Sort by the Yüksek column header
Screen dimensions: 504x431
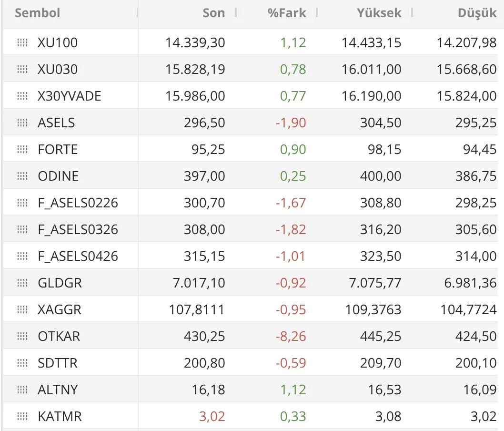click(x=379, y=13)
